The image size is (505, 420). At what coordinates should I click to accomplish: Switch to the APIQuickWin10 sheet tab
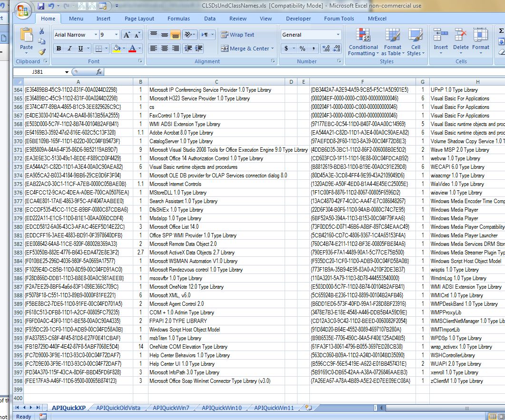click(222, 408)
